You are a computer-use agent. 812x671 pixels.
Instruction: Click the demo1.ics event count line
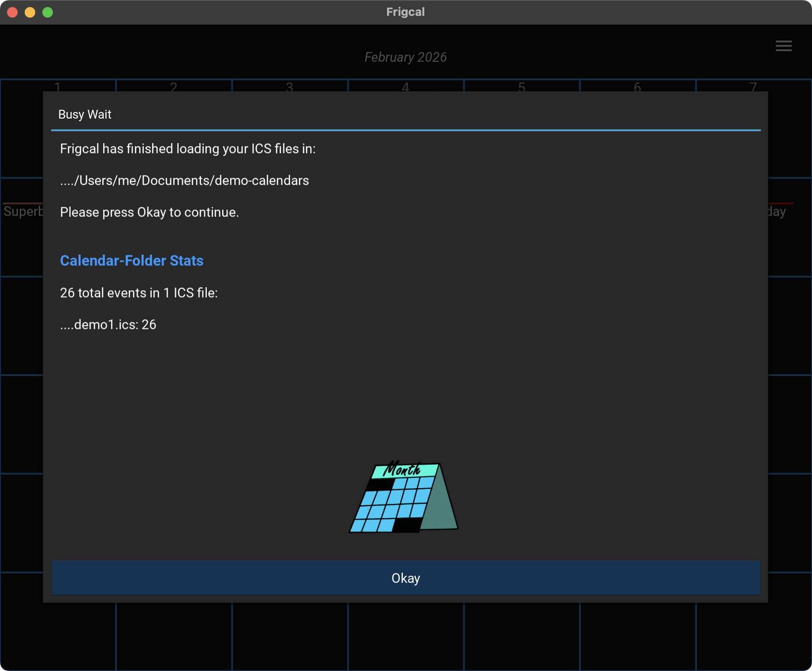coord(108,324)
